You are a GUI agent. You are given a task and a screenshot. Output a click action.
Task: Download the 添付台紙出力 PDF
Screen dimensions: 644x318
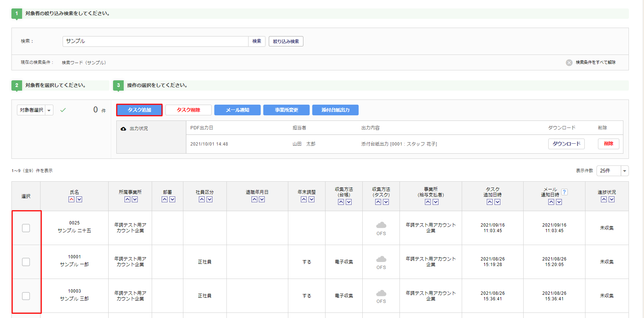(566, 144)
